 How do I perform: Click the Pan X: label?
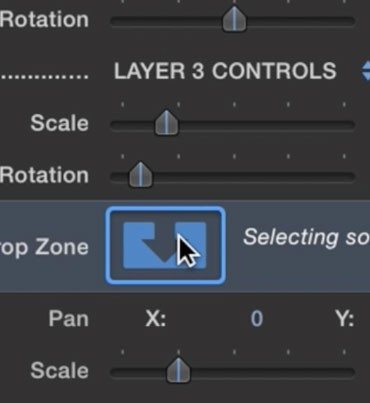(x=156, y=319)
